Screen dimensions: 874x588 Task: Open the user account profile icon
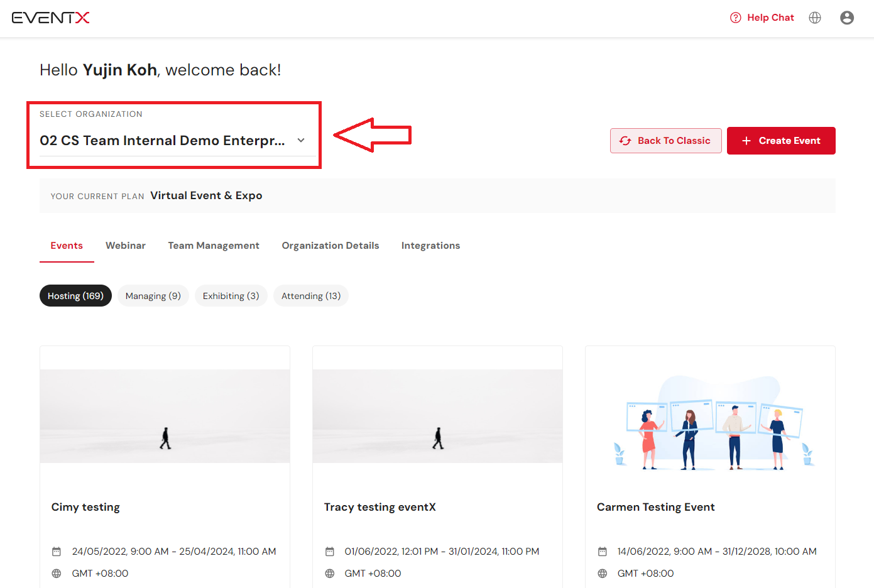coord(847,18)
